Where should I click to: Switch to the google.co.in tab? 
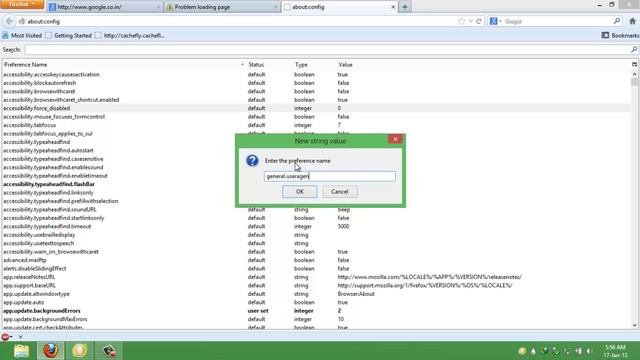coord(104,7)
